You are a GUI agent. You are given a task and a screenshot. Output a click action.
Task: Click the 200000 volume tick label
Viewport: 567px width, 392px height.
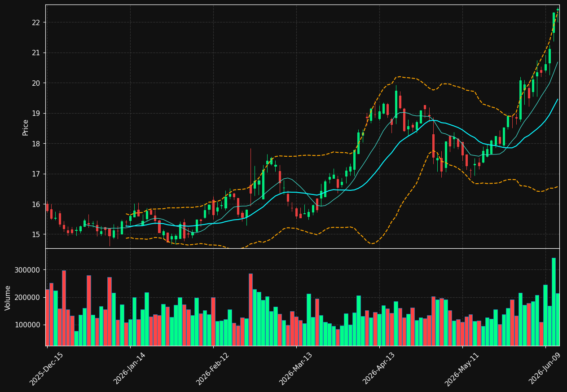pos(27,297)
